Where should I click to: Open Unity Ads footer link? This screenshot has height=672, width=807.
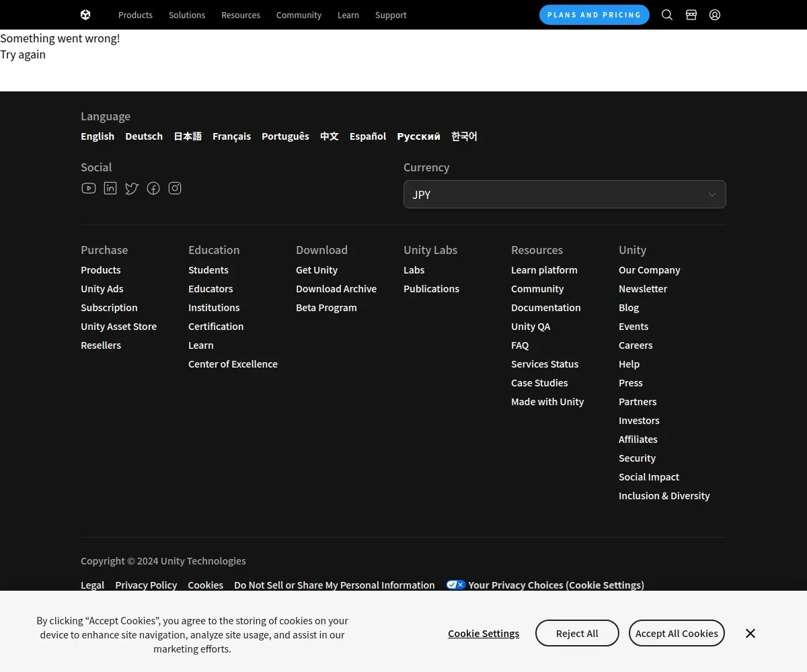coord(102,288)
